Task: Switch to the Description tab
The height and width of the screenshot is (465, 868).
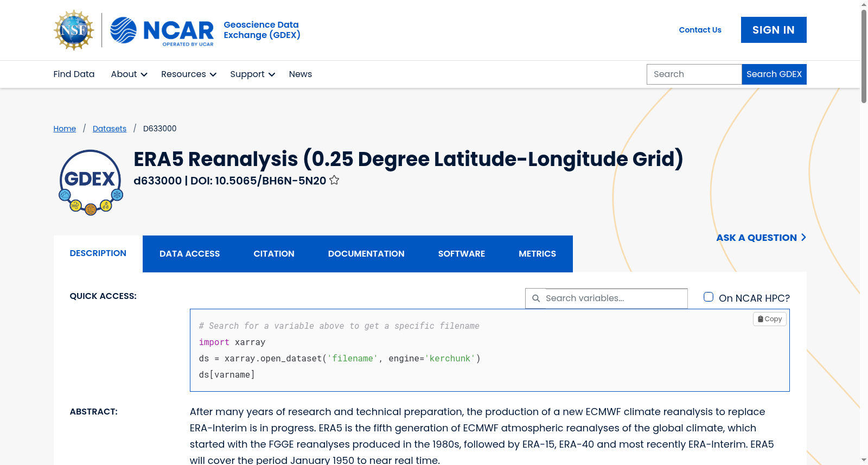Action: point(98,253)
